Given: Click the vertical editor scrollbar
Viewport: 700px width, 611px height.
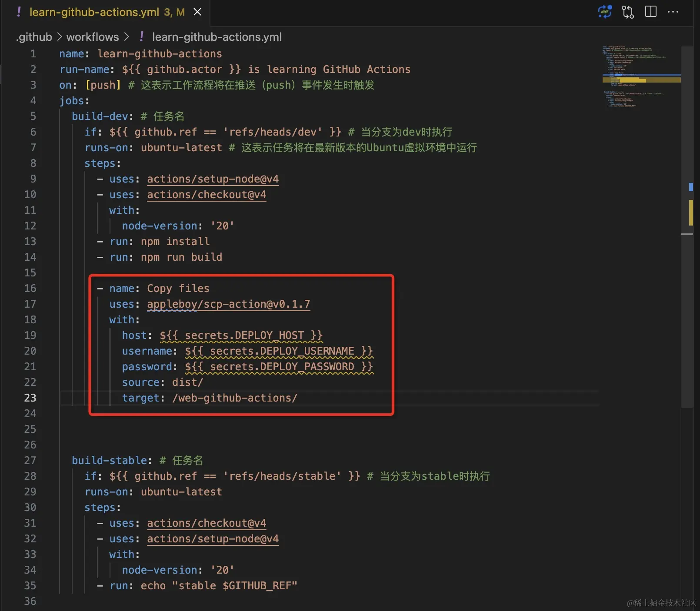Looking at the screenshot, I should tap(687, 226).
